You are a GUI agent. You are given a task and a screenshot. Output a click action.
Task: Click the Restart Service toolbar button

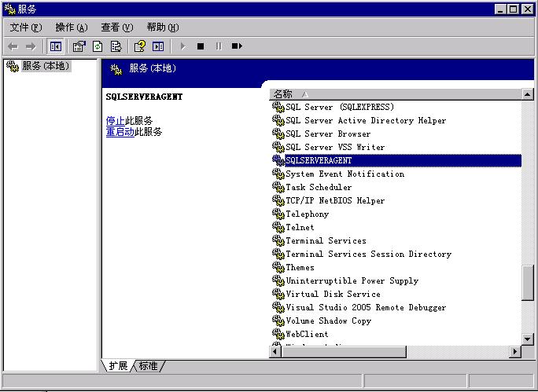237,46
